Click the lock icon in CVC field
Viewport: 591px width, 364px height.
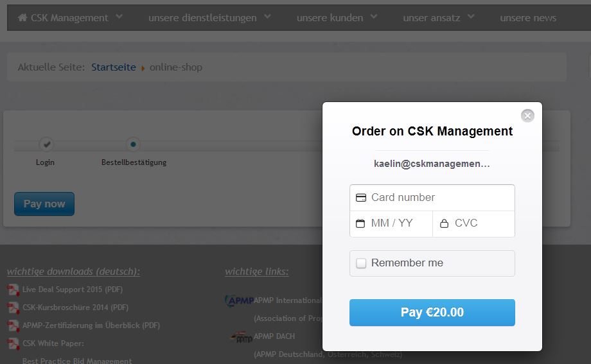pyautogui.click(x=444, y=223)
